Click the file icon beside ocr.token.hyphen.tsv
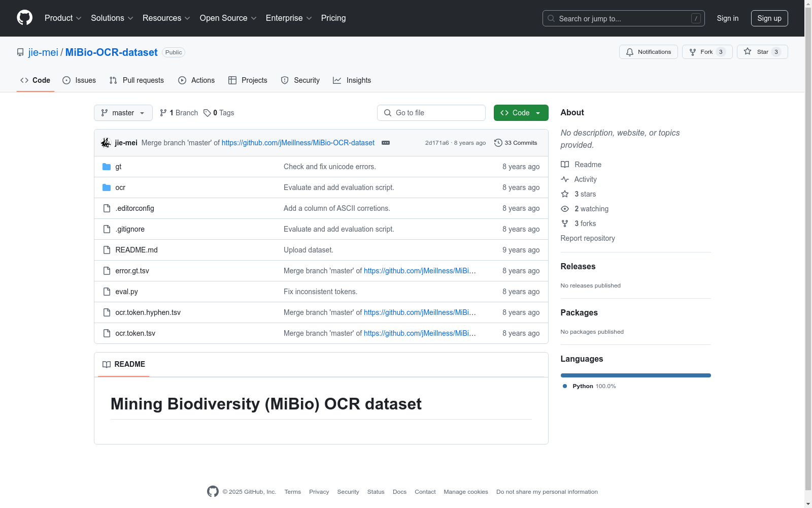Image resolution: width=812 pixels, height=508 pixels. pyautogui.click(x=107, y=312)
